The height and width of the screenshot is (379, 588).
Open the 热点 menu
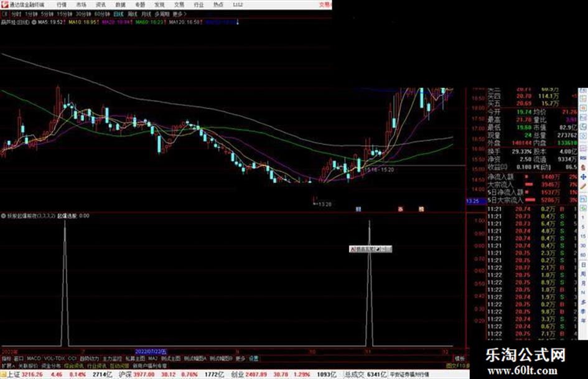(x=218, y=5)
